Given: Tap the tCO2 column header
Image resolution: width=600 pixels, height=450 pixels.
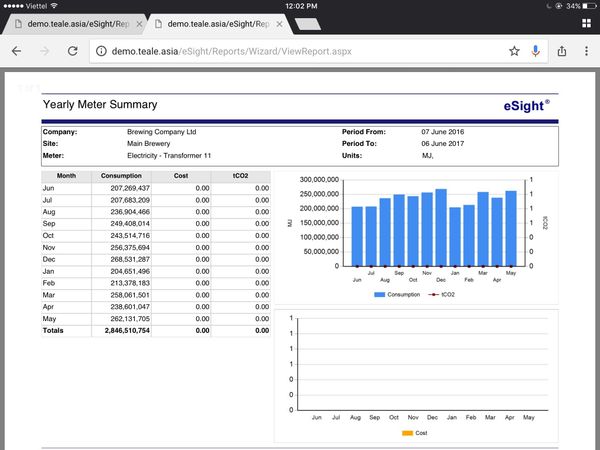Looking at the screenshot, I should pyautogui.click(x=241, y=176).
